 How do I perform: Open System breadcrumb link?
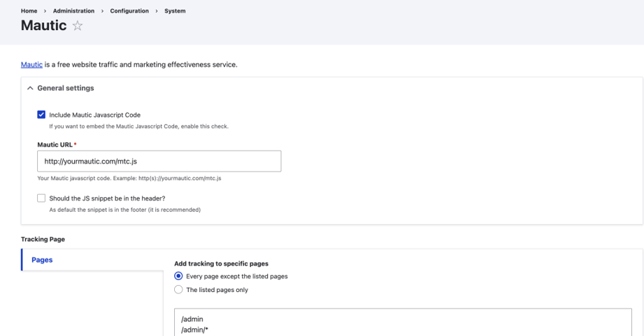[x=175, y=11]
